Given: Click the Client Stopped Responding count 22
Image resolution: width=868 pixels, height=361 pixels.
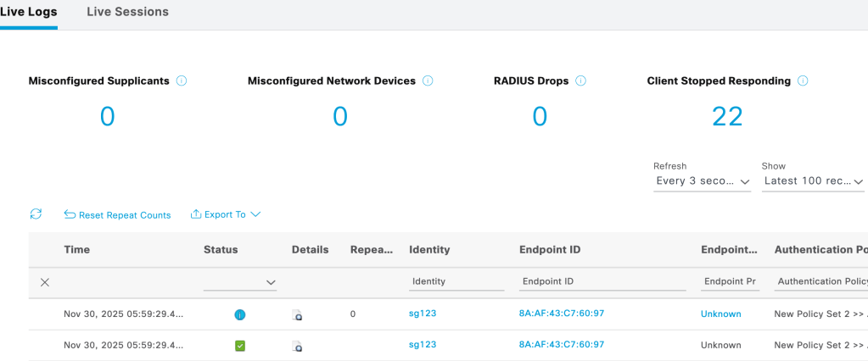Looking at the screenshot, I should point(727,117).
